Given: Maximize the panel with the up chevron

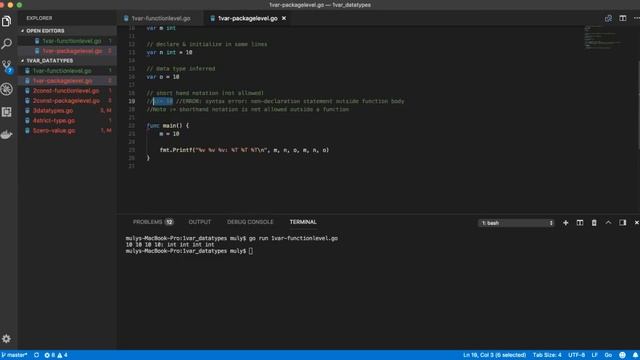Looking at the screenshot, I should 608,223.
